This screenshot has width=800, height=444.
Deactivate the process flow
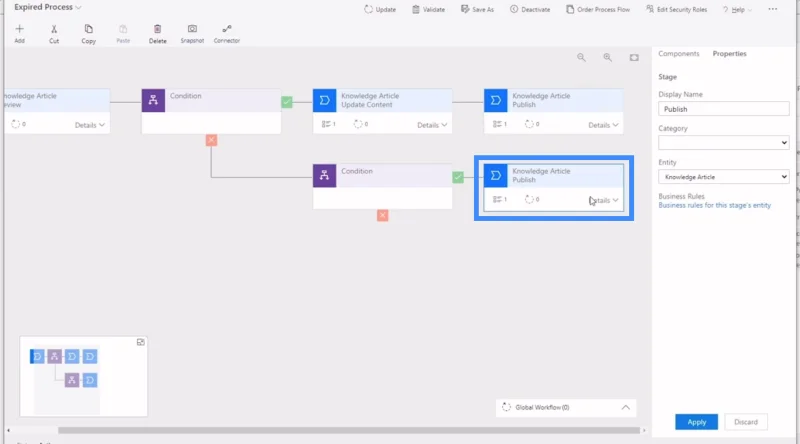(x=530, y=9)
